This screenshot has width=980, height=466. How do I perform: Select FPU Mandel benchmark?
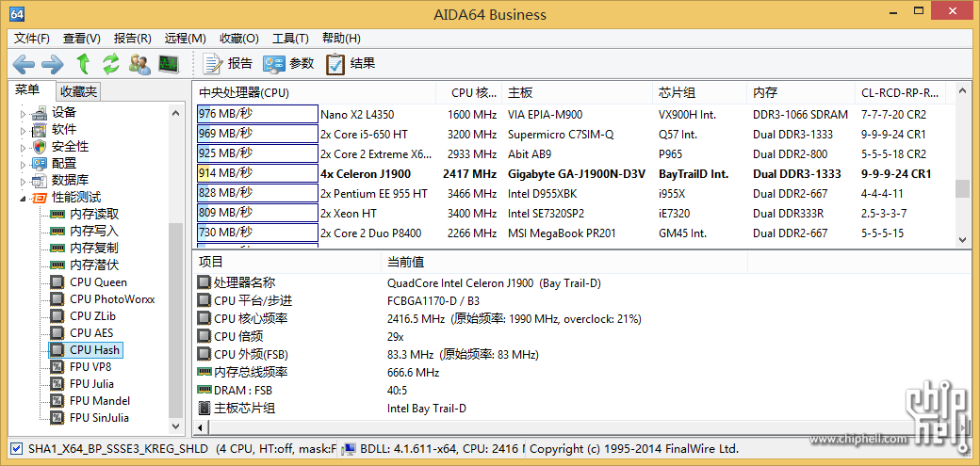pyautogui.click(x=99, y=400)
